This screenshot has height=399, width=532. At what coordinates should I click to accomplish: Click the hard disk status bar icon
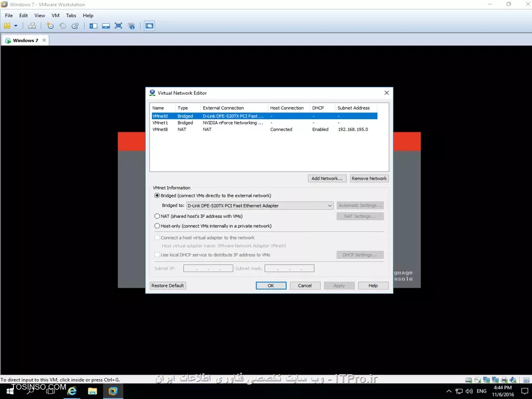[469, 380]
